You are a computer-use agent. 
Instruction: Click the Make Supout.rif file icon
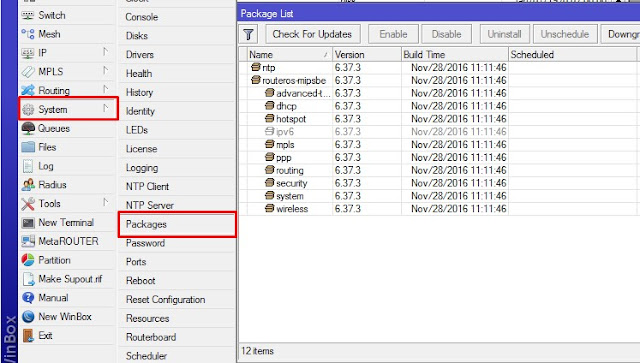[x=29, y=279]
